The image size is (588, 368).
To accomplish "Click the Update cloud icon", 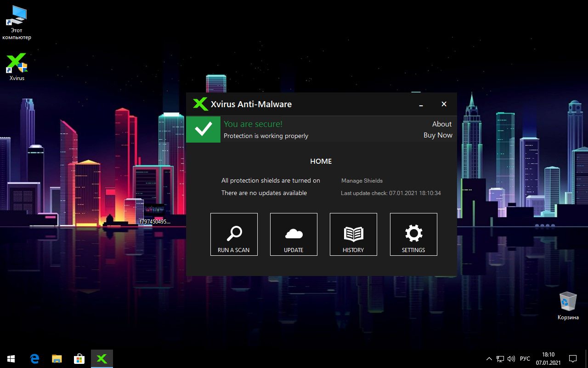I will click(x=294, y=233).
